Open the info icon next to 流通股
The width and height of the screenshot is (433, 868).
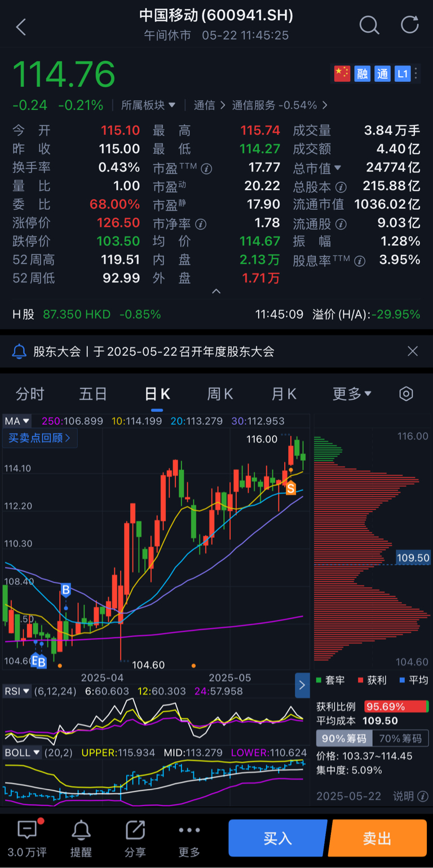(340, 224)
